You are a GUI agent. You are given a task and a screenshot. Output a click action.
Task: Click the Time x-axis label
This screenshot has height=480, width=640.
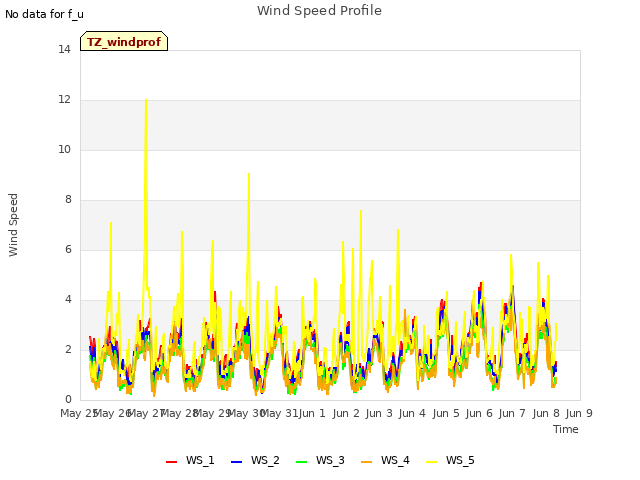point(566,429)
